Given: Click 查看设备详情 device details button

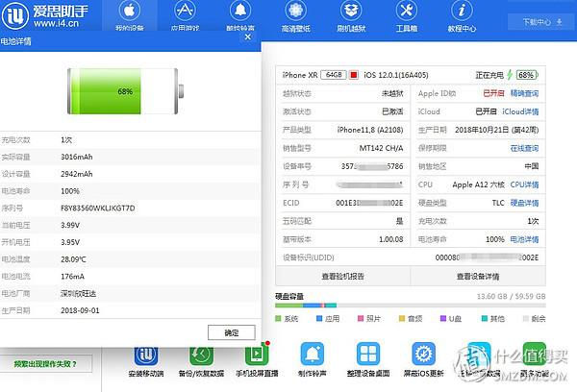Looking at the screenshot, I should pyautogui.click(x=478, y=276).
